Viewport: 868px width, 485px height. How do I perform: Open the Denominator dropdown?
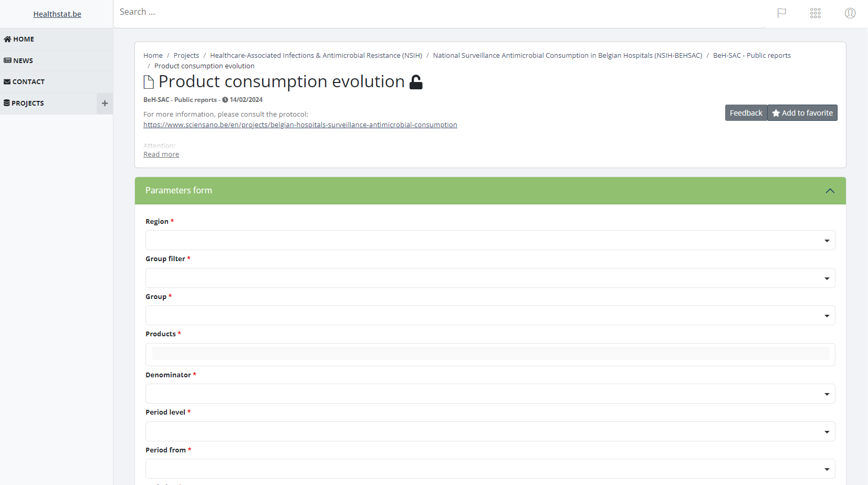(x=490, y=394)
